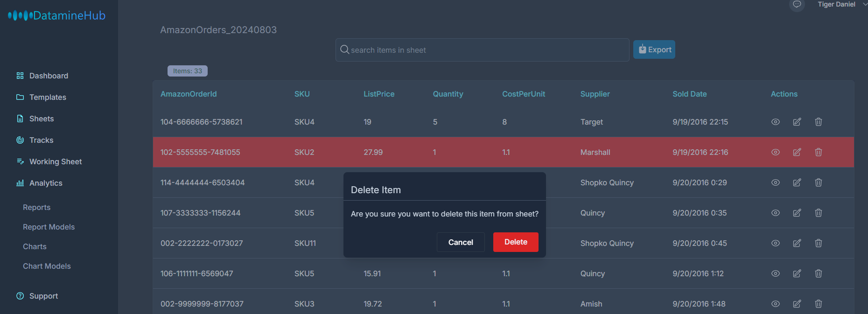Click the Shopko Quincy cell for 114-4444444-6503404
868x314 pixels.
607,182
